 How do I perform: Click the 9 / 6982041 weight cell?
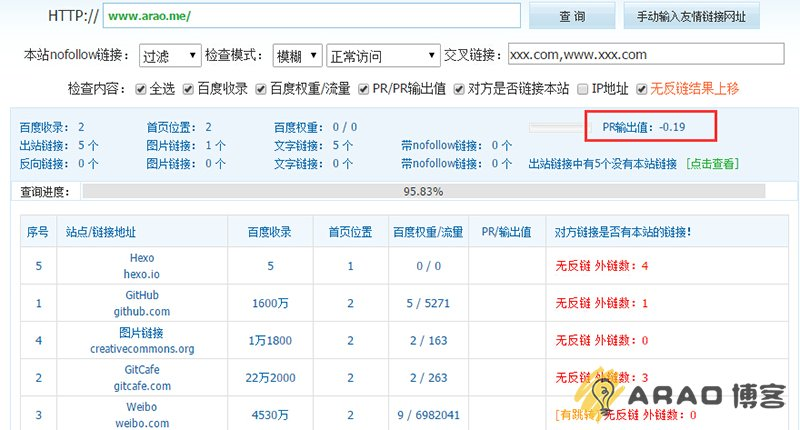[x=428, y=415]
